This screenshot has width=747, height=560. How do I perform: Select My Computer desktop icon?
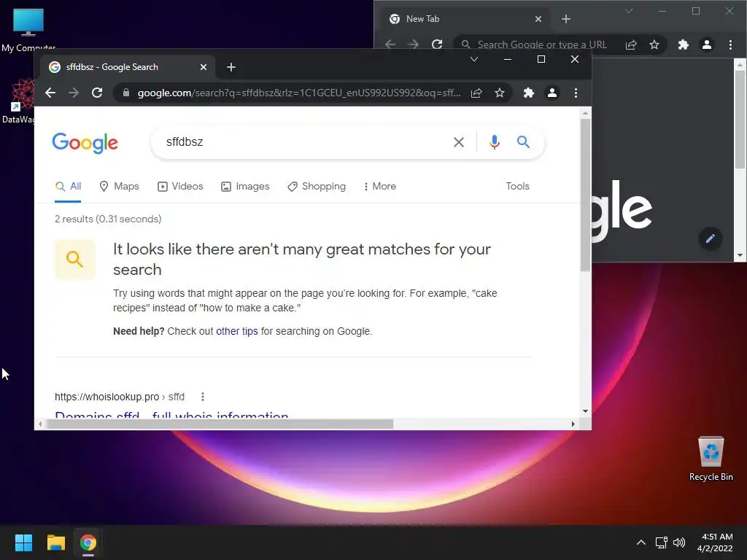[x=28, y=28]
